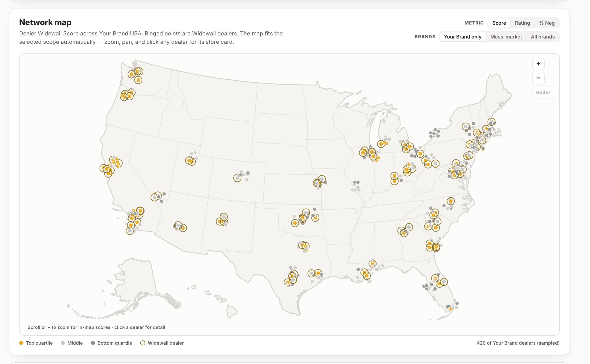This screenshot has height=364, width=590.
Task: Zoom in with the plus button
Action: tap(538, 64)
